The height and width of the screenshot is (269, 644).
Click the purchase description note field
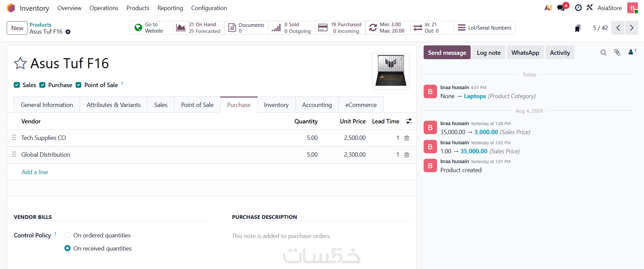coord(320,236)
